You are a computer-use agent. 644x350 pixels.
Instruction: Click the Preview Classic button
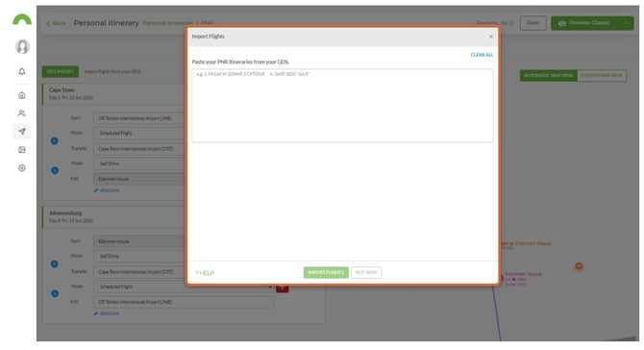(584, 23)
